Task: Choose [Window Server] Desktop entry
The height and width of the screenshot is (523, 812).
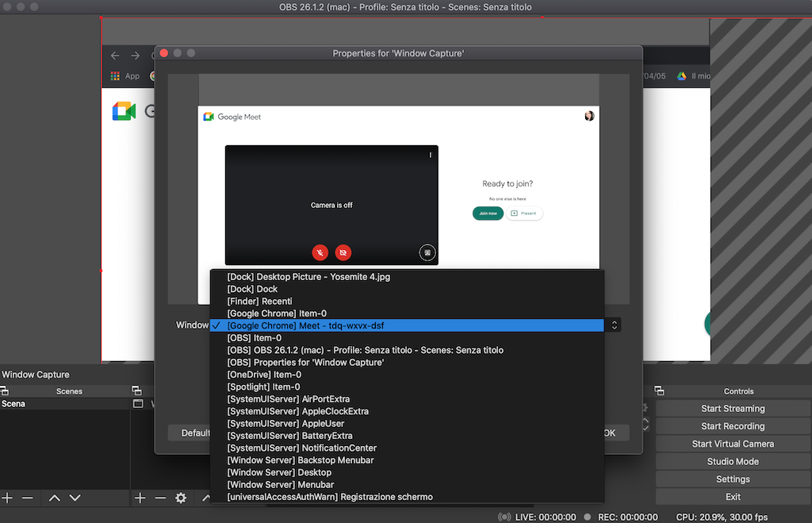Action: tap(407, 473)
